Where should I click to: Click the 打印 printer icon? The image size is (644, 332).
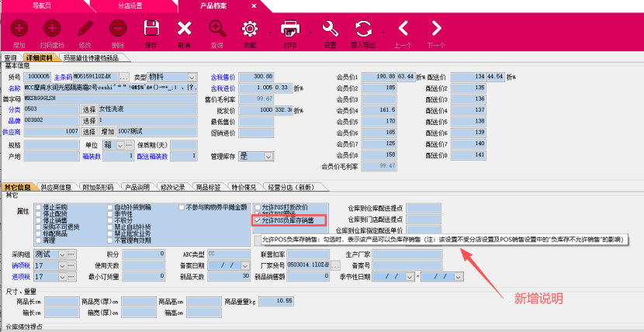tap(290, 29)
